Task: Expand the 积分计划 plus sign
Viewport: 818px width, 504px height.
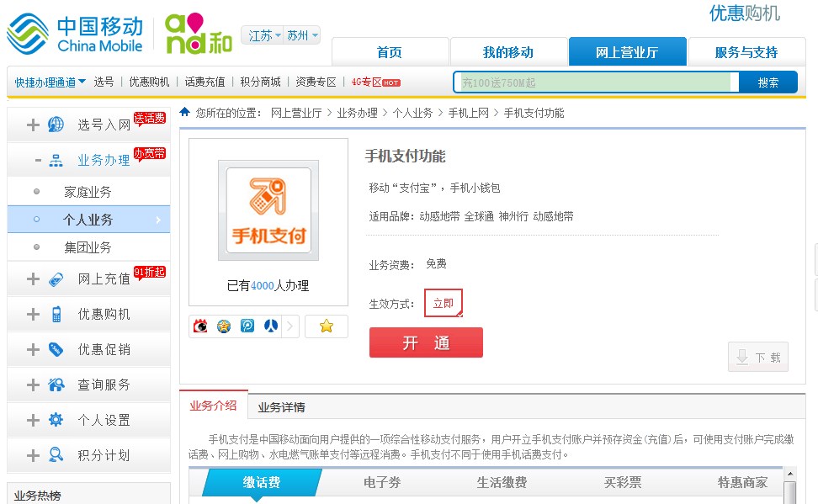Action: (x=33, y=455)
